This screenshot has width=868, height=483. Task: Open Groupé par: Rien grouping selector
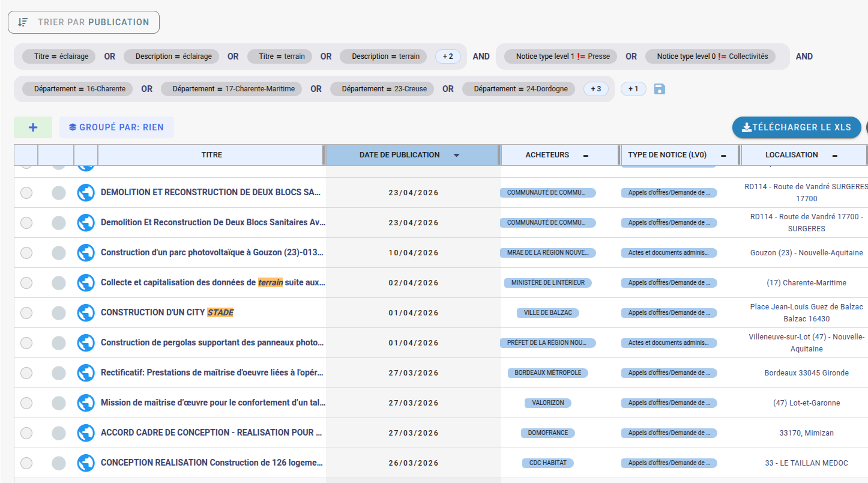point(116,127)
